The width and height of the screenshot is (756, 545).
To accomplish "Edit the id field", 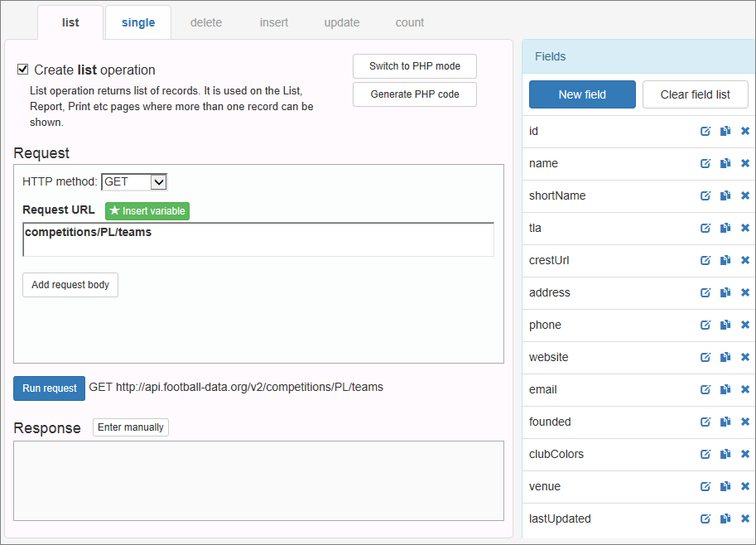I will pyautogui.click(x=705, y=131).
